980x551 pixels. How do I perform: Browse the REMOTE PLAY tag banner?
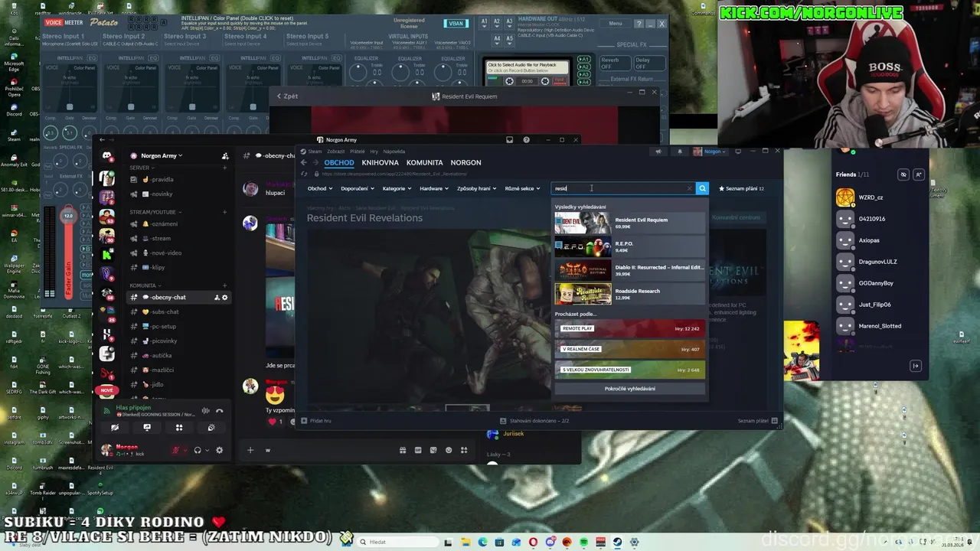pyautogui.click(x=630, y=328)
